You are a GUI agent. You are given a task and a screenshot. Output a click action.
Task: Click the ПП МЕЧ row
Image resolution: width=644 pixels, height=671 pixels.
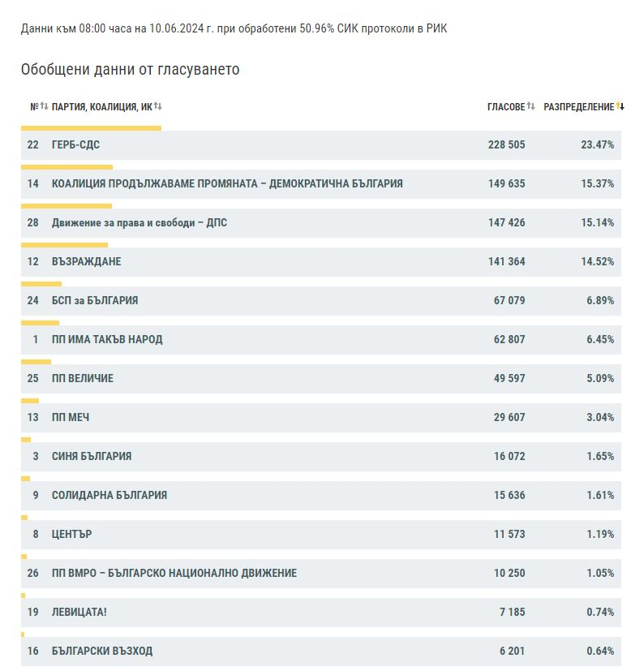click(321, 418)
